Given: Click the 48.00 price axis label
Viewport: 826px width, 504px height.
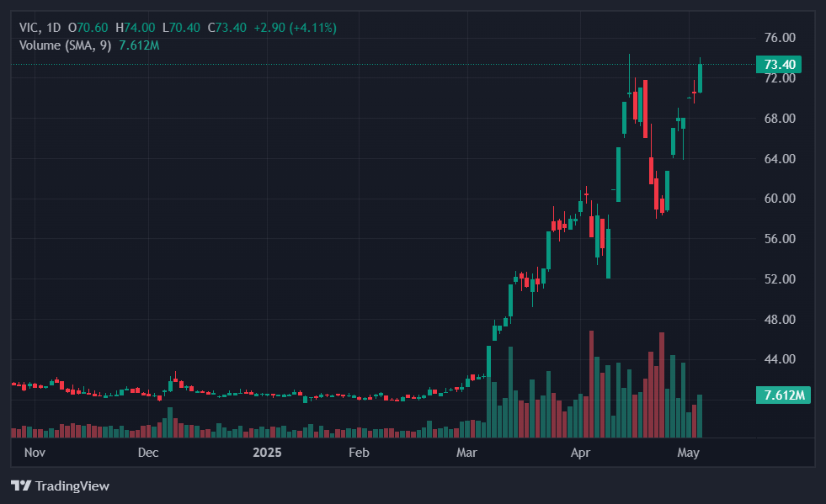Looking at the screenshot, I should tap(780, 319).
